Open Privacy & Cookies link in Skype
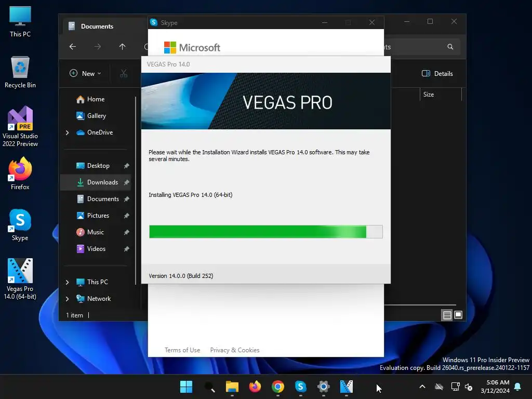 point(235,350)
